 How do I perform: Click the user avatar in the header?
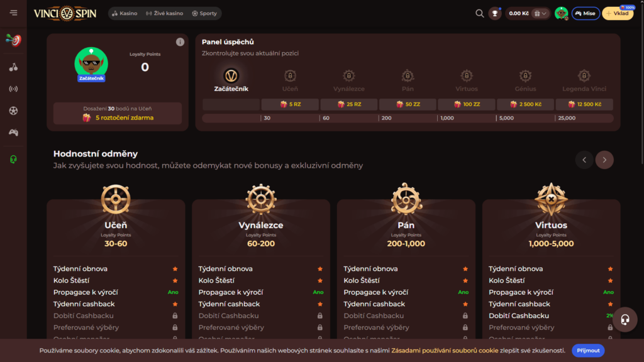point(561,13)
